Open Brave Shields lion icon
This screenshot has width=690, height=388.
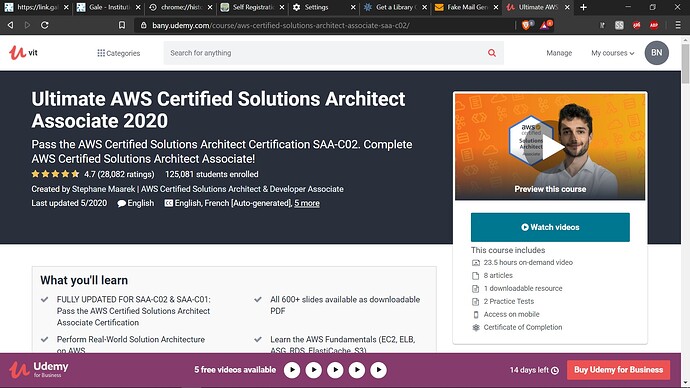526,25
